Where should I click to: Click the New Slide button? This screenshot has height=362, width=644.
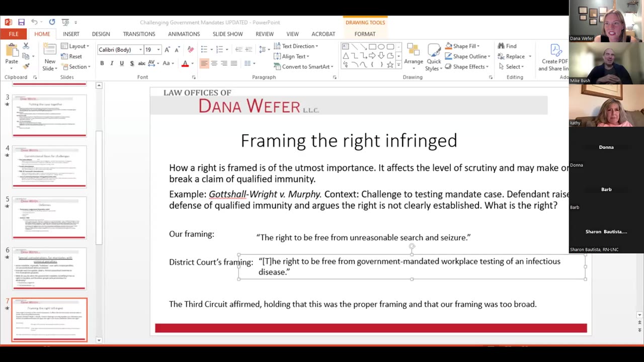50,57
